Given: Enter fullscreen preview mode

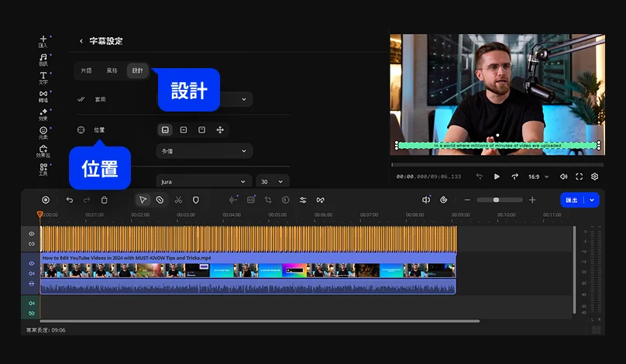Looking at the screenshot, I should [579, 177].
